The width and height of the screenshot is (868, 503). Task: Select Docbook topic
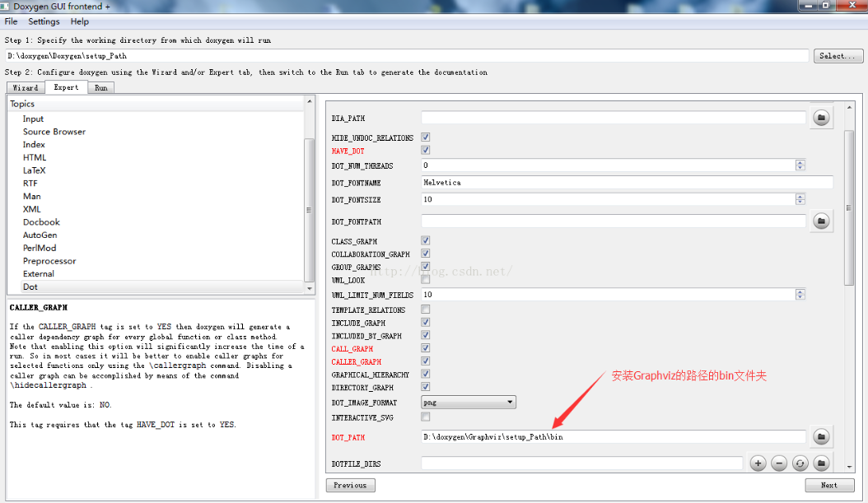(x=41, y=222)
